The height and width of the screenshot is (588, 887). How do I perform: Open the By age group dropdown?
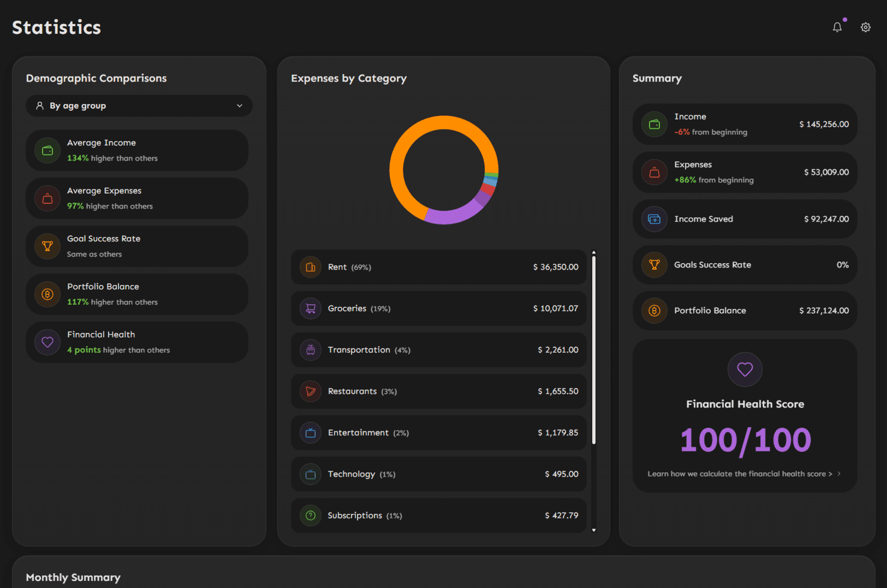[139, 106]
